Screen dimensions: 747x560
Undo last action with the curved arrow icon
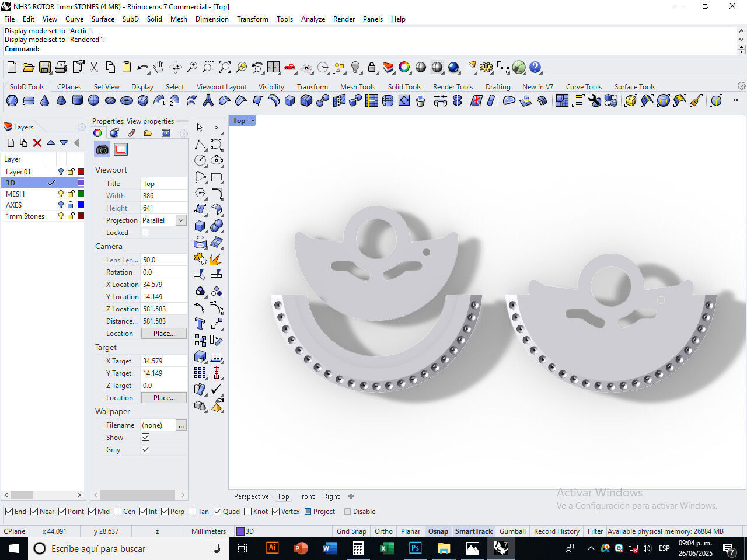(143, 67)
